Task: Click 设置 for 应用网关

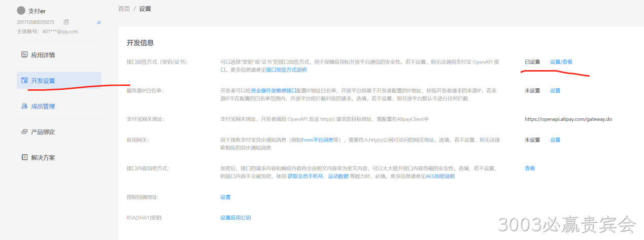Action: pyautogui.click(x=555, y=140)
